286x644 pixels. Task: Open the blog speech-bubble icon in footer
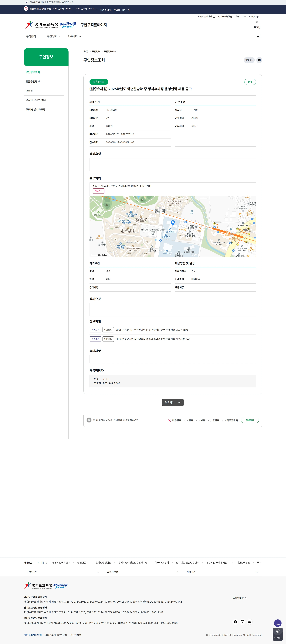(x=250, y=622)
